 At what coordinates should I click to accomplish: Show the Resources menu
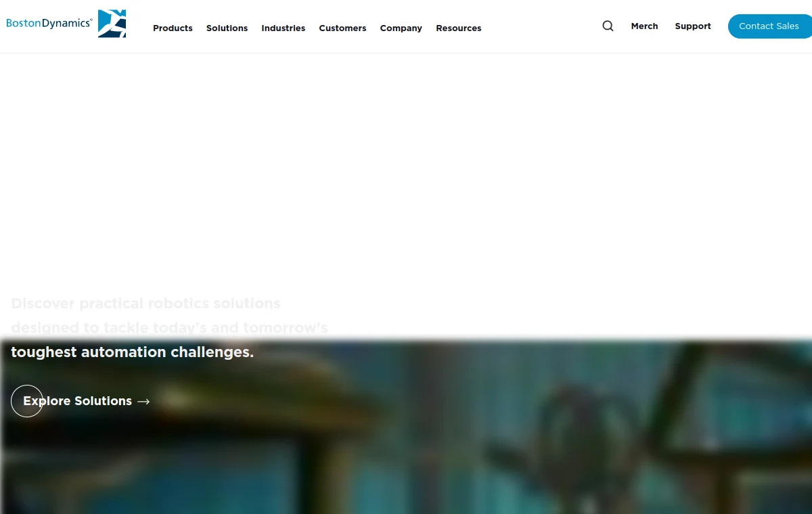pos(459,28)
